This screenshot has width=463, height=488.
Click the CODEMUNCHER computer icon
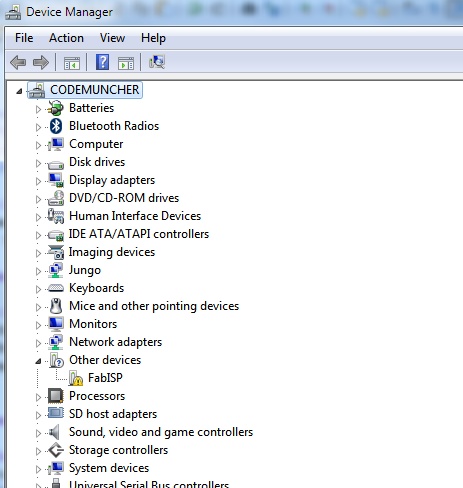point(37,90)
